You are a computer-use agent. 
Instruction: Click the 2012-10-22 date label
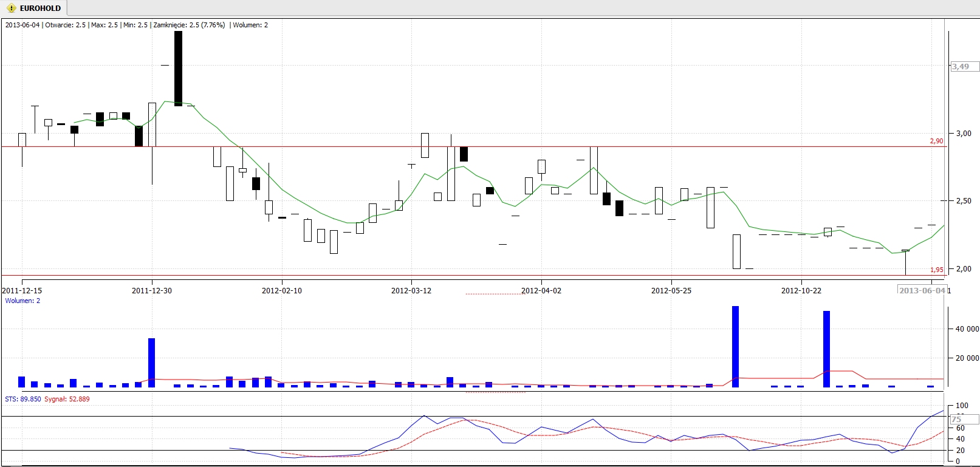tap(801, 290)
